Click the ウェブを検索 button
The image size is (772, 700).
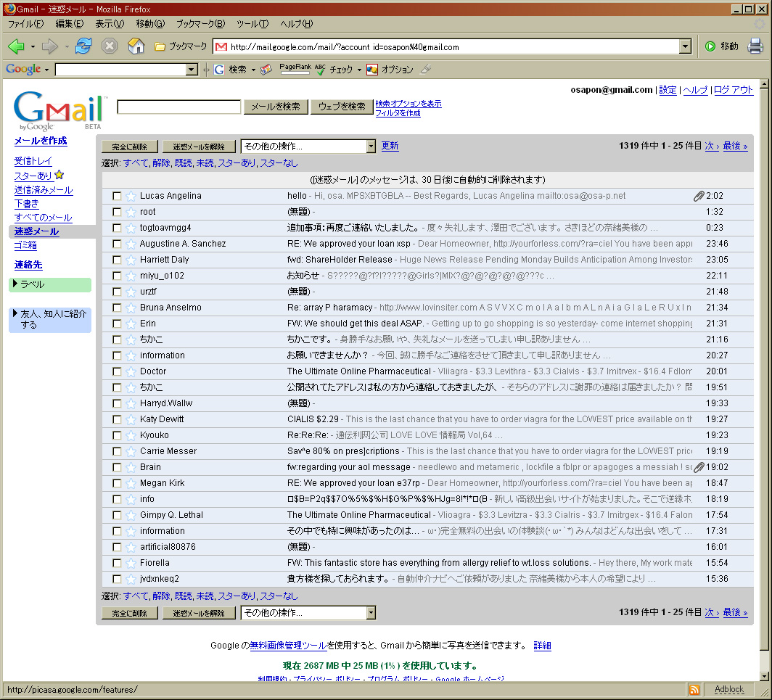tap(342, 107)
